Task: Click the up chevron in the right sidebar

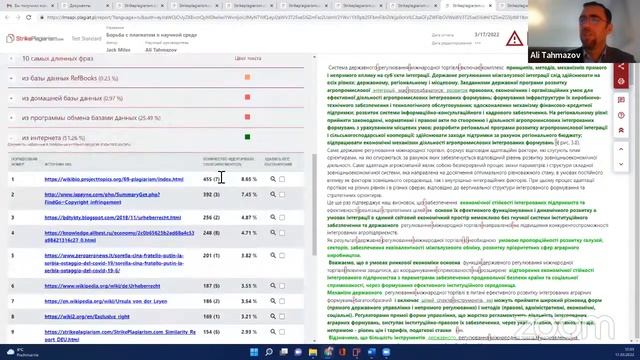Action: 621,149
